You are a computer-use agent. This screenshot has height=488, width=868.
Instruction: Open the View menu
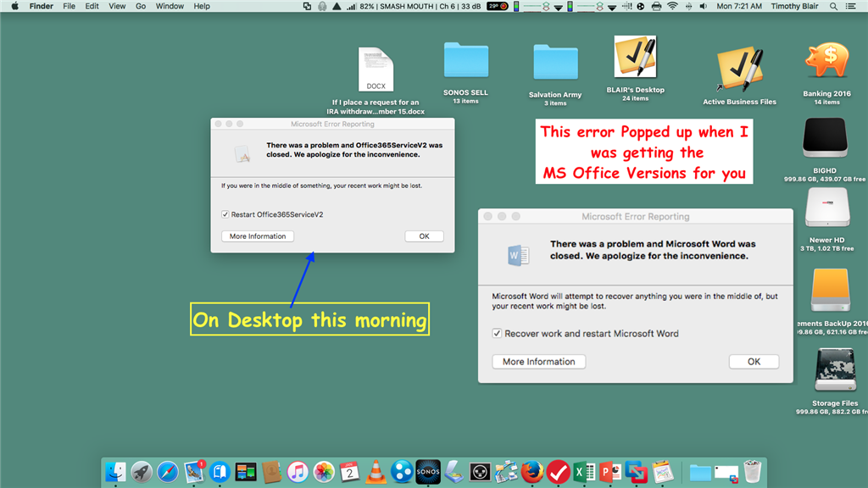117,6
